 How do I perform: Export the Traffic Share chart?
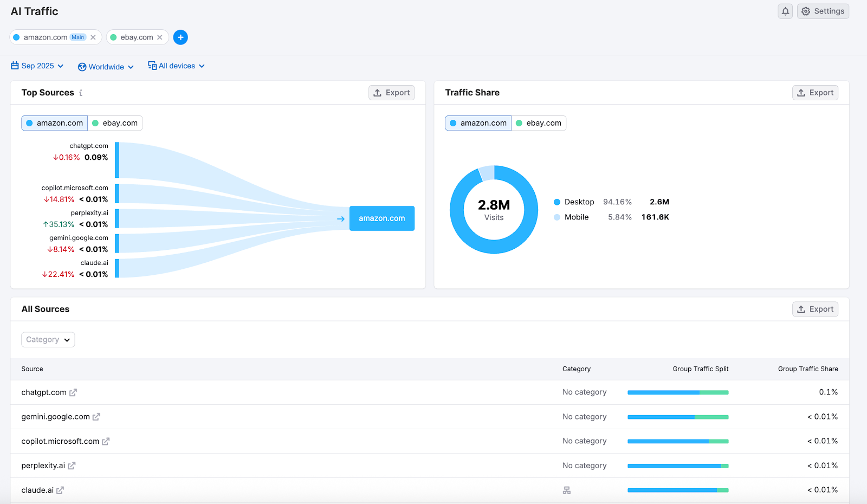(815, 93)
